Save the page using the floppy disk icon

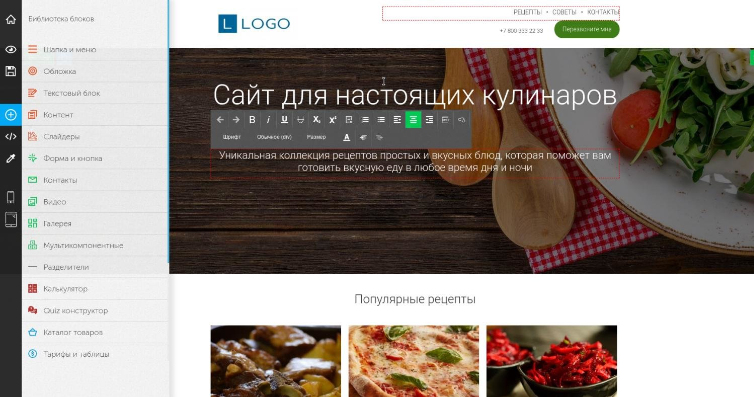(11, 71)
